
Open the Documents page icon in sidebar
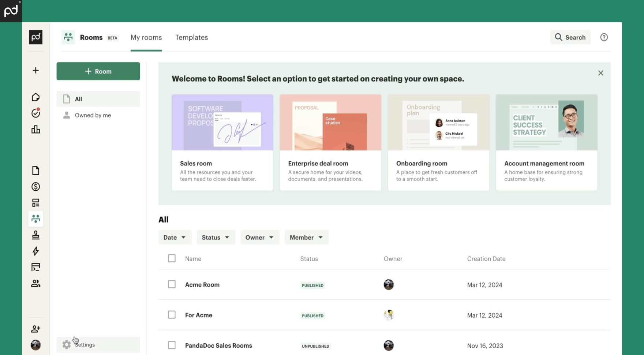pos(35,171)
